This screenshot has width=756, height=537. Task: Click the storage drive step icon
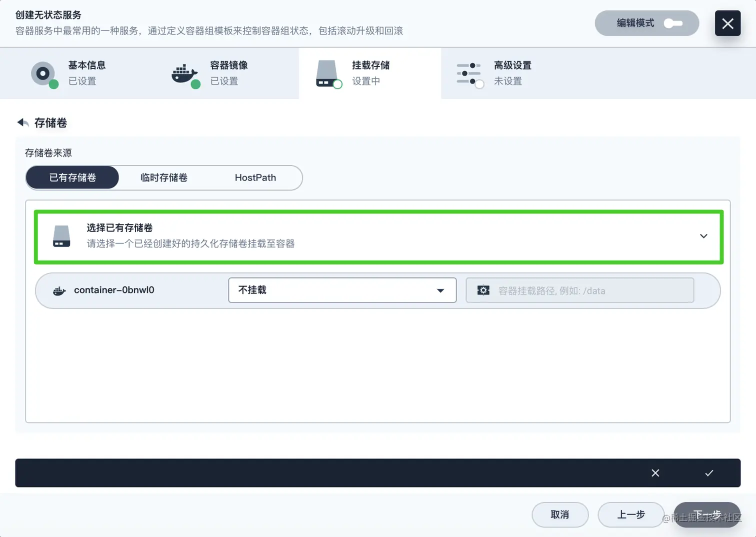click(x=328, y=74)
